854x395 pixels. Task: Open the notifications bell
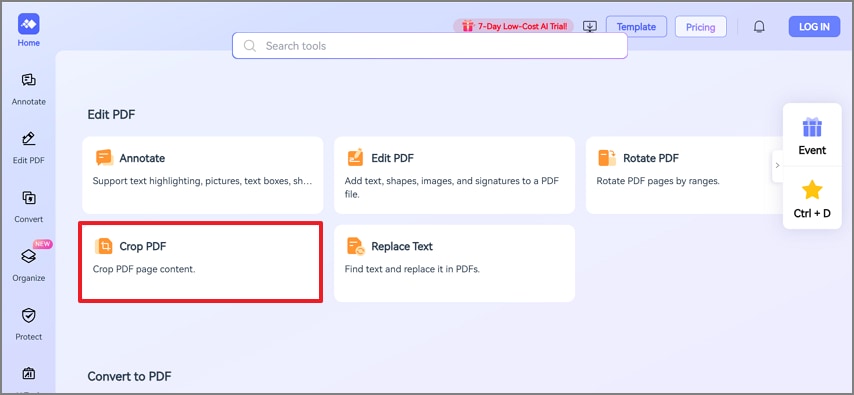(x=759, y=27)
